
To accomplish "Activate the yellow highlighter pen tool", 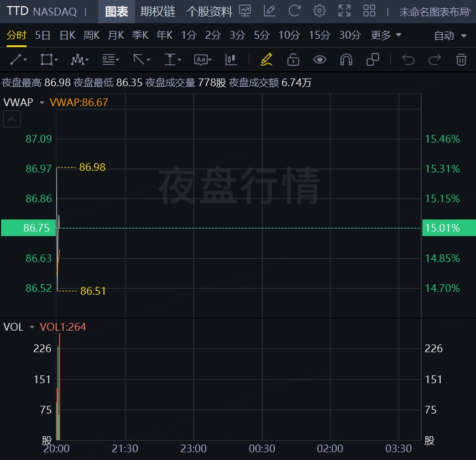I will tap(266, 60).
